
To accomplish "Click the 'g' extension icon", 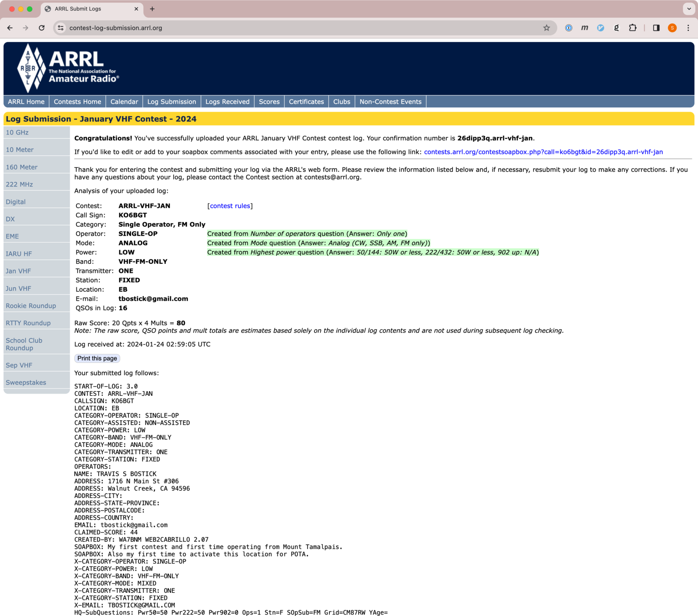I will (616, 28).
